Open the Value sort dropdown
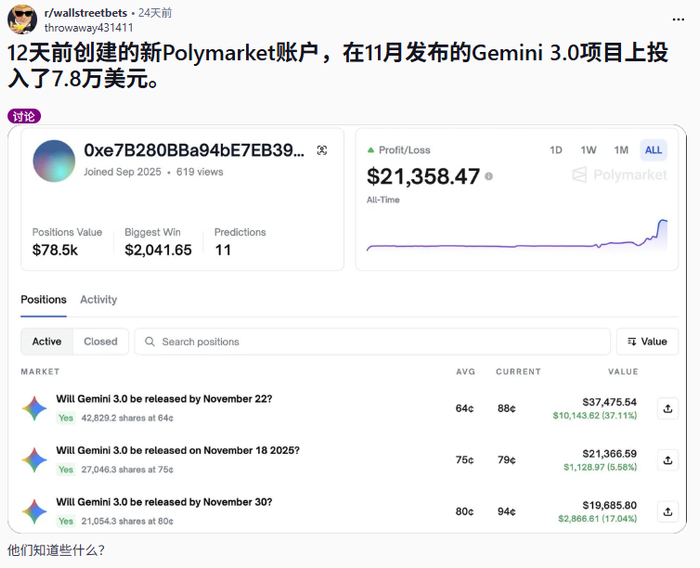This screenshot has width=700, height=568. point(647,342)
